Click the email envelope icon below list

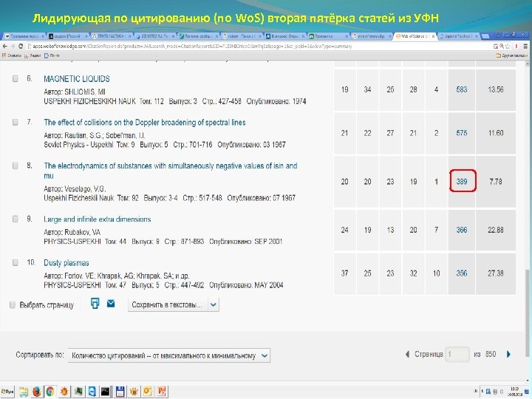[111, 304]
